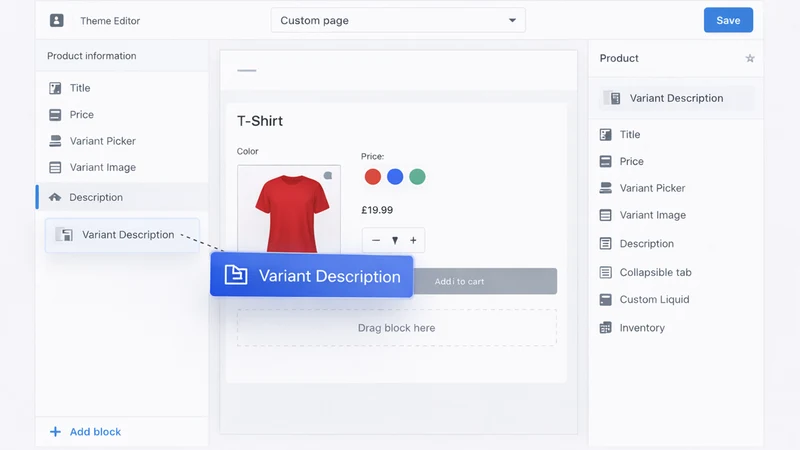Click the Collapsible tab icon
800x450 pixels.
[x=606, y=272]
